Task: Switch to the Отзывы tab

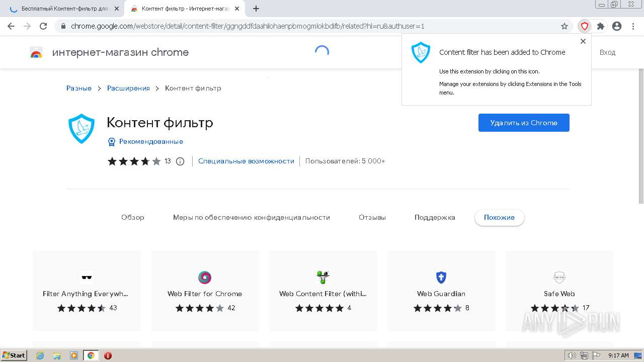Action: (372, 217)
